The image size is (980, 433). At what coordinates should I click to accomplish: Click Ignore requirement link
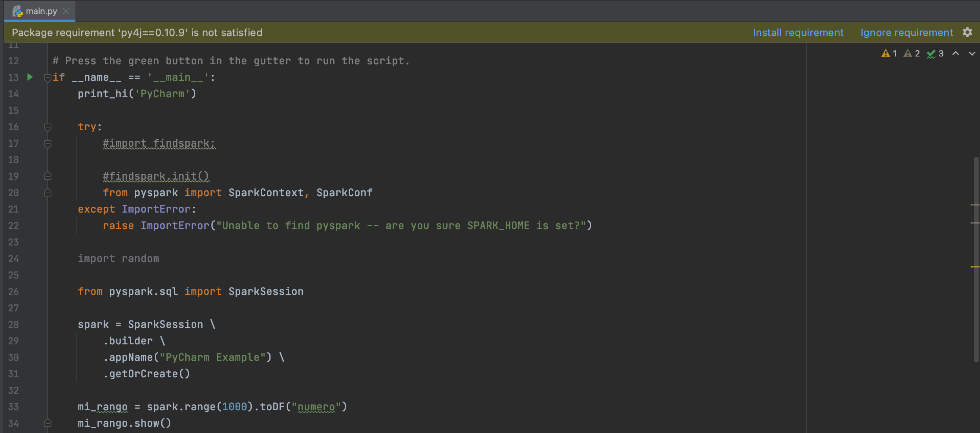coord(907,33)
